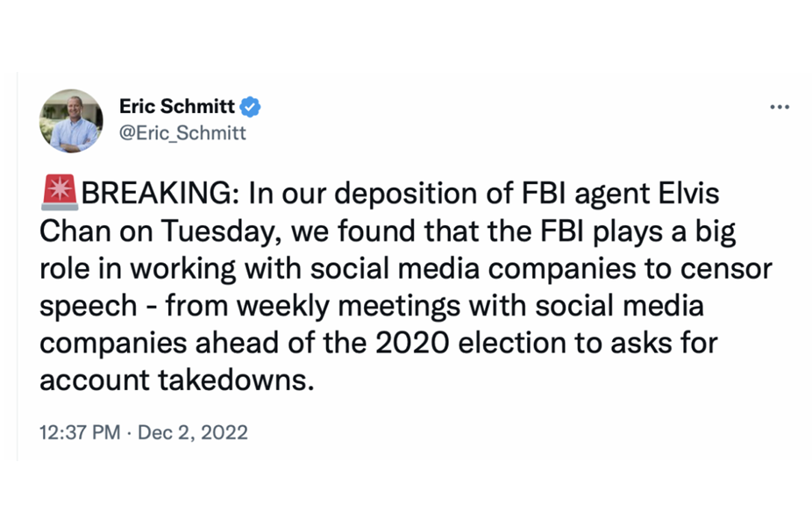
Task: Open Eric Schmitt's profile picture
Action: (71, 121)
